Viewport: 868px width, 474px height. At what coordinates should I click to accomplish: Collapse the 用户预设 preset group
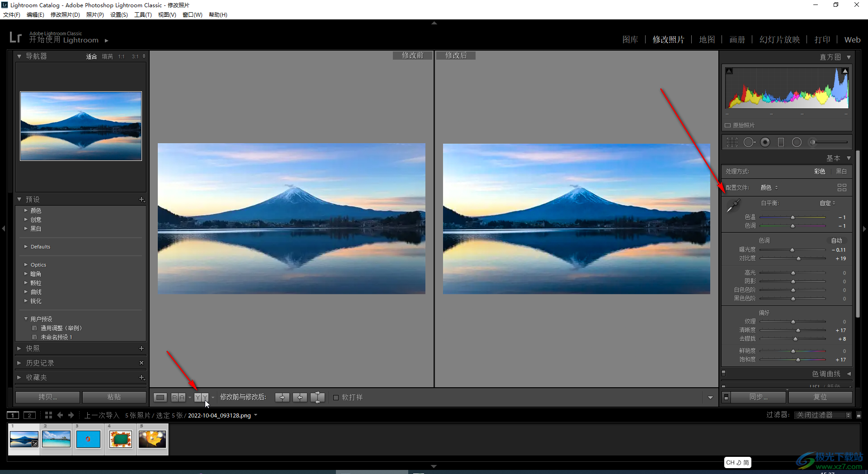(x=26, y=319)
